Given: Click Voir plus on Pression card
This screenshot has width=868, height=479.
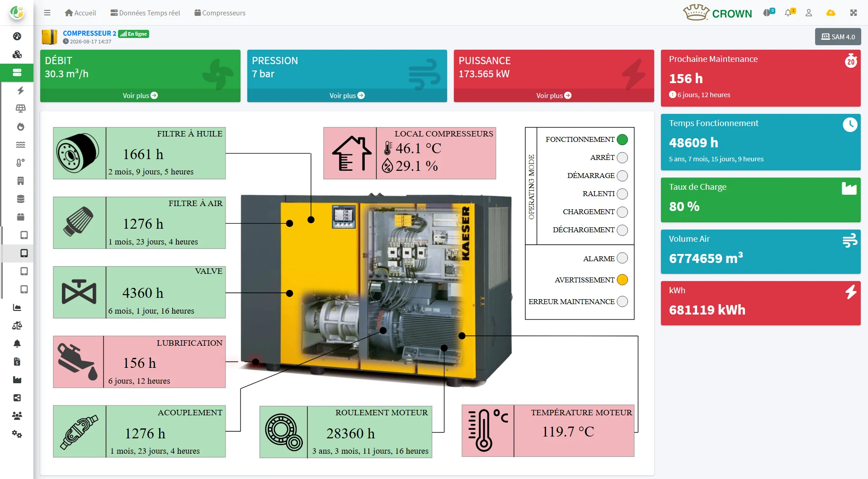Looking at the screenshot, I should (x=347, y=95).
